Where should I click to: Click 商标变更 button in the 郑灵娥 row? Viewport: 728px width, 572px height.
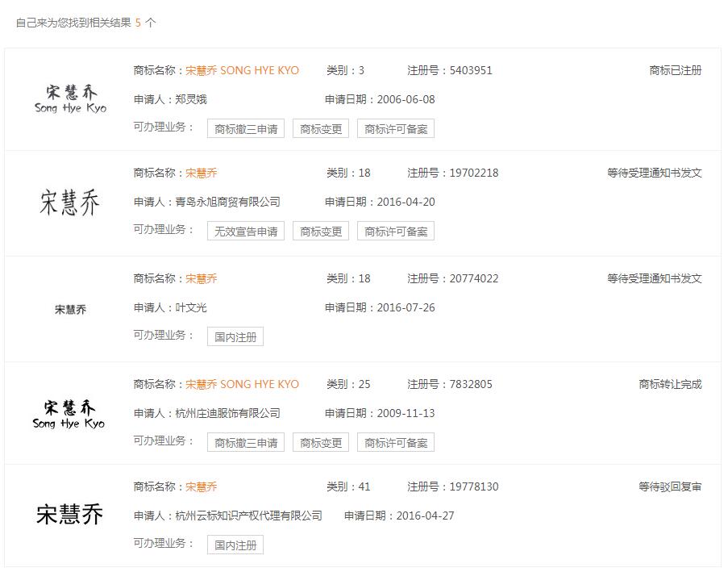[321, 129]
